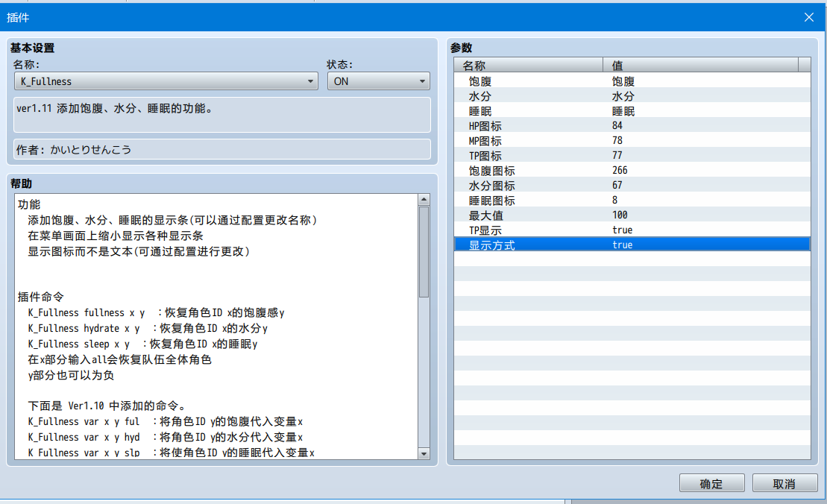Click the help text scrollbar thumb

pos(424,251)
